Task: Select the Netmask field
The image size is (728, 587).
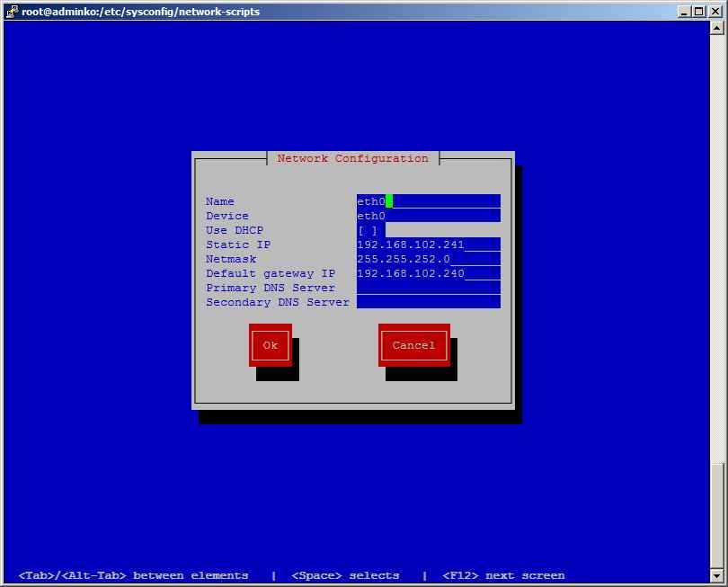Action: [x=428, y=259]
